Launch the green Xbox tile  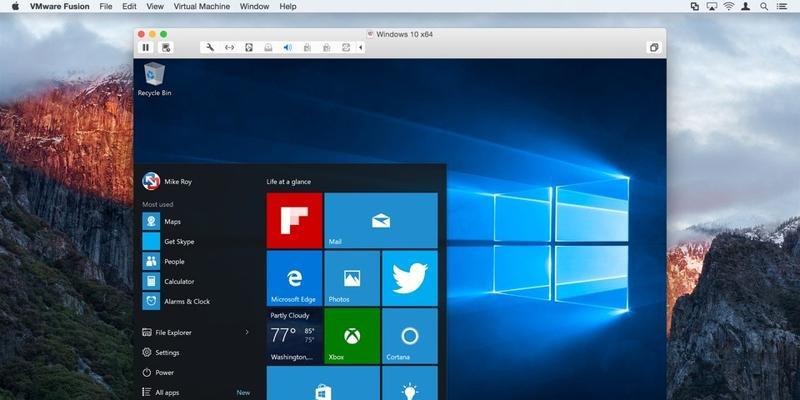[352, 336]
